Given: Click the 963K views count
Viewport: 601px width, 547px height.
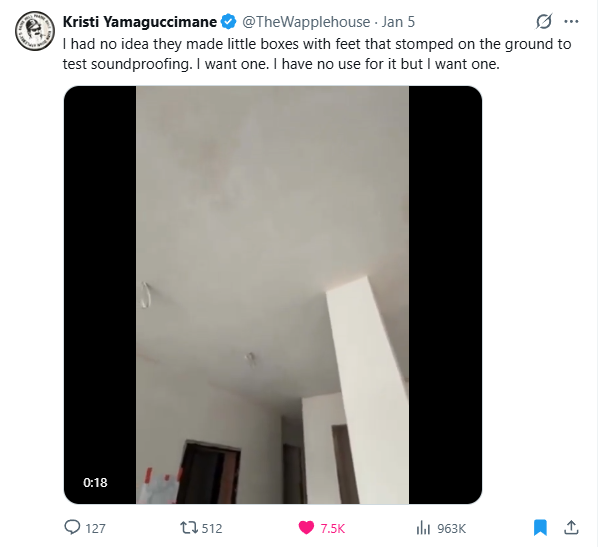Looking at the screenshot, I should point(452,529).
